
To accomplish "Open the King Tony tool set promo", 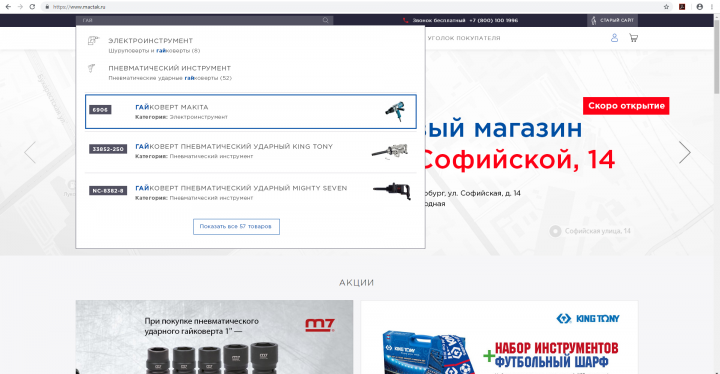I will point(500,337).
